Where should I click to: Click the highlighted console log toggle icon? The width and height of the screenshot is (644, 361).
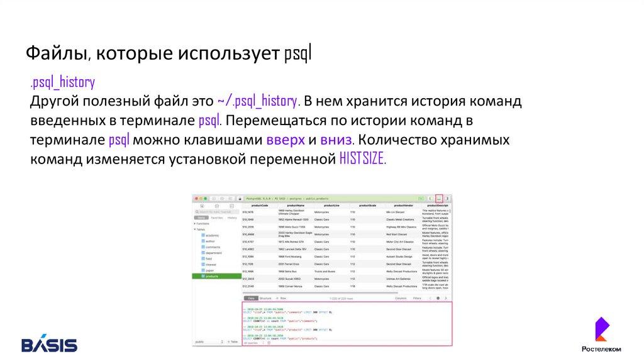(x=439, y=198)
